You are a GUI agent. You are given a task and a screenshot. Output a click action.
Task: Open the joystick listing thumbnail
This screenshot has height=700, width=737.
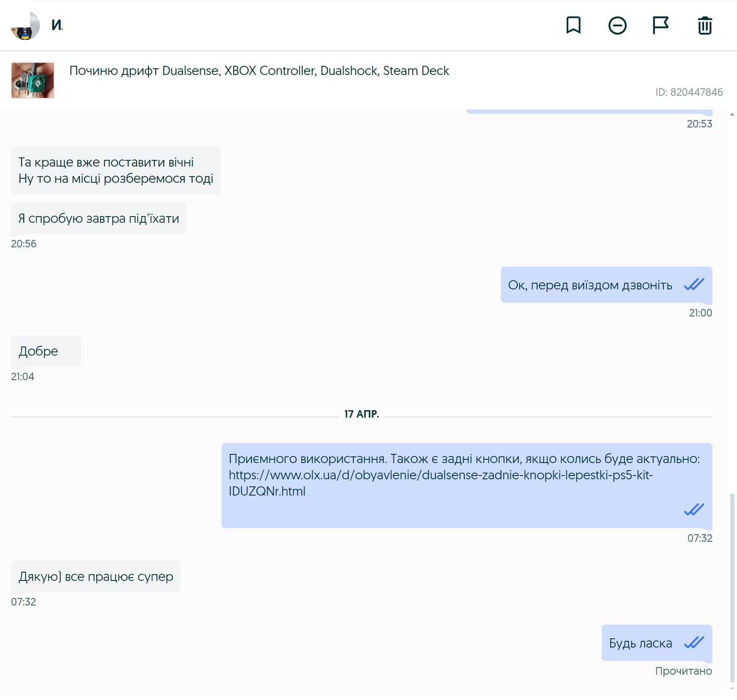(32, 80)
